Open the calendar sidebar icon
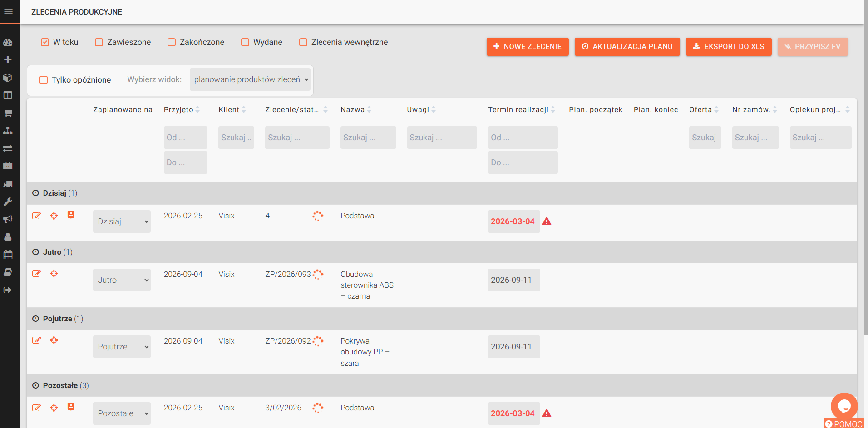Viewport: 868px width, 428px height. tap(8, 255)
